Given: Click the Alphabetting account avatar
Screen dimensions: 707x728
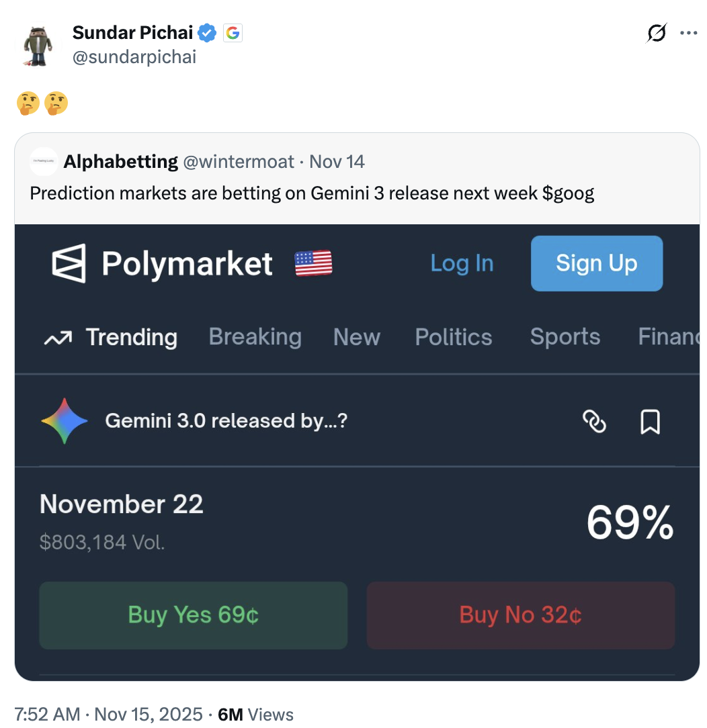Looking at the screenshot, I should 44,162.
